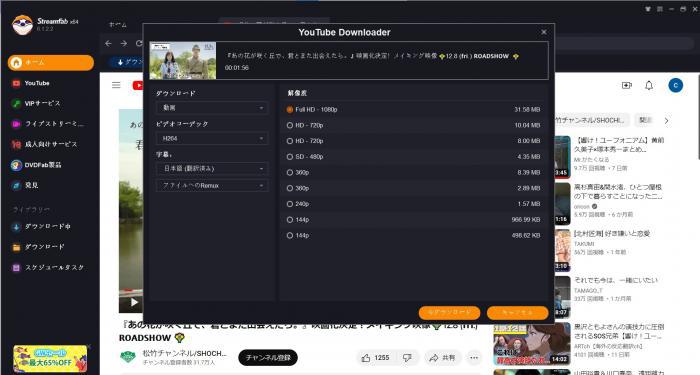Show more chips with the right chevron

(x=666, y=121)
